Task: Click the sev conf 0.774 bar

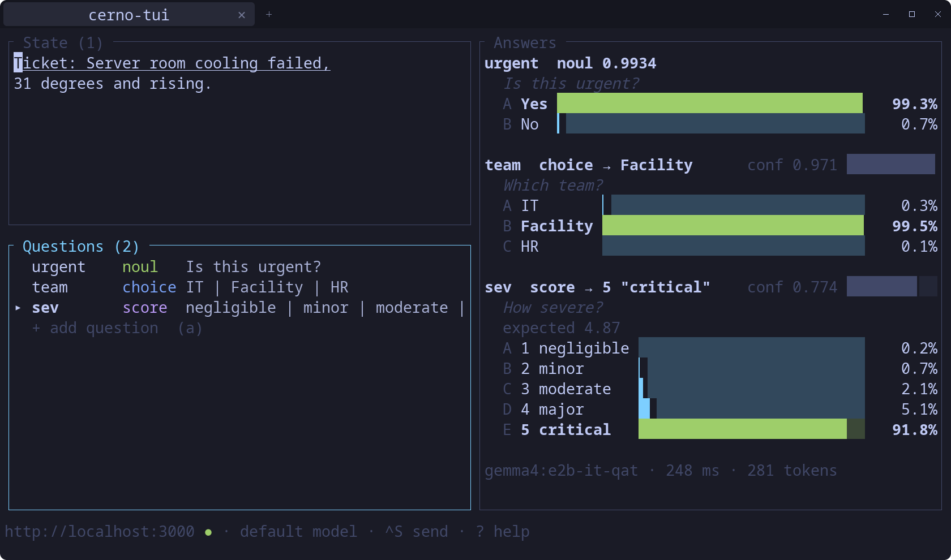Action: 892,287
